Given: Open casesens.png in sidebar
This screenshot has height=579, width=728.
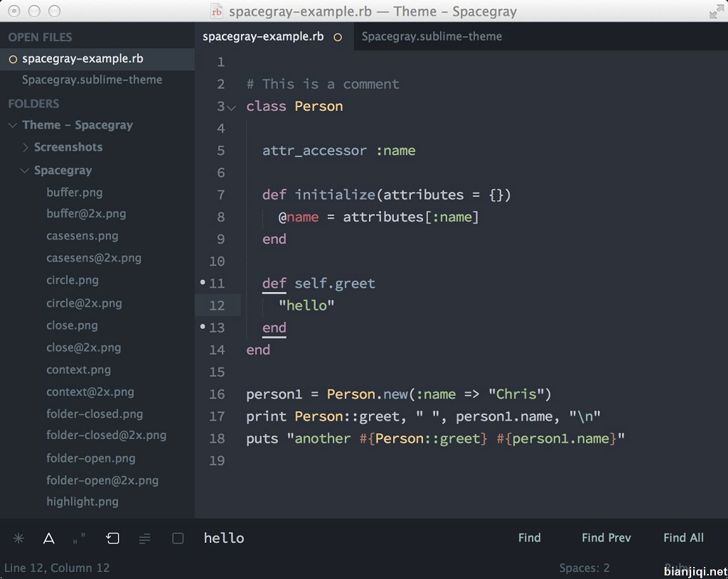Looking at the screenshot, I should point(82,236).
